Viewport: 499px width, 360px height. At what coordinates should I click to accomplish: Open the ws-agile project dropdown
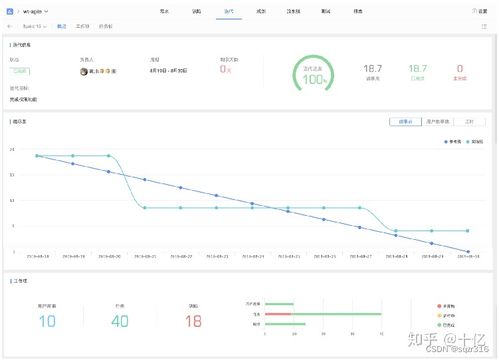(36, 12)
